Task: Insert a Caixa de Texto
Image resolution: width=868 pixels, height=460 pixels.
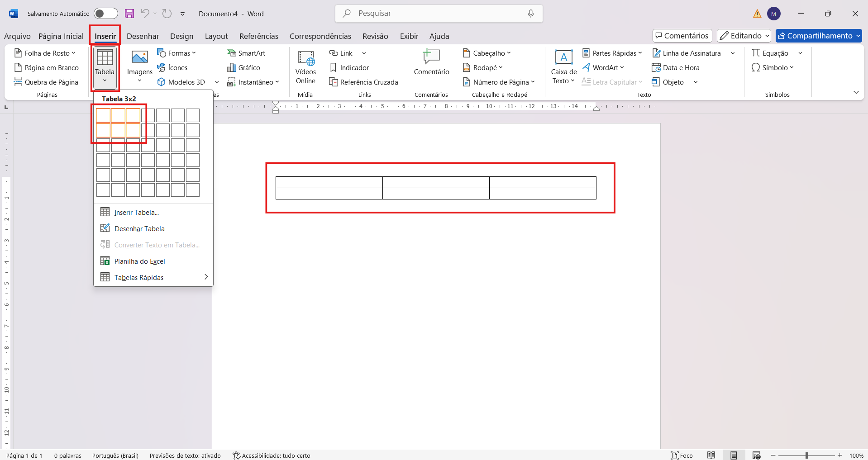Action: tap(563, 67)
